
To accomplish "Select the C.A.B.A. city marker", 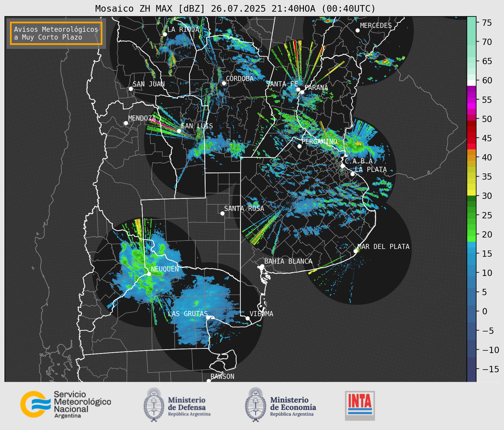I will [x=343, y=166].
